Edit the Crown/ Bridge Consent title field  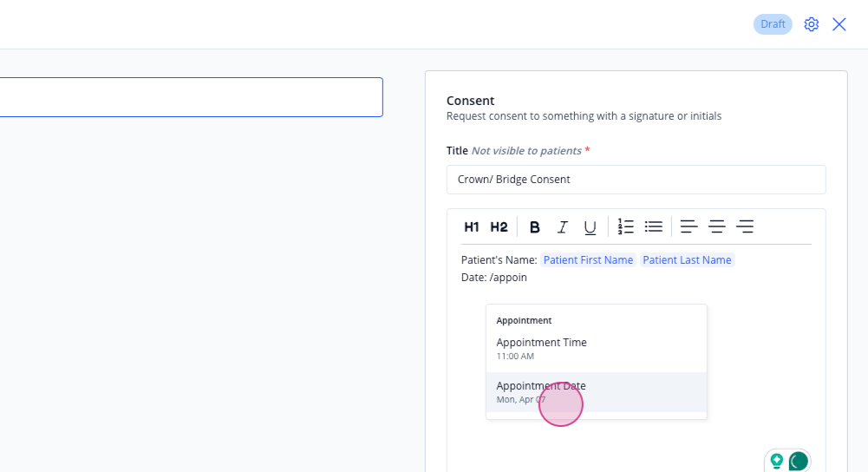point(636,180)
